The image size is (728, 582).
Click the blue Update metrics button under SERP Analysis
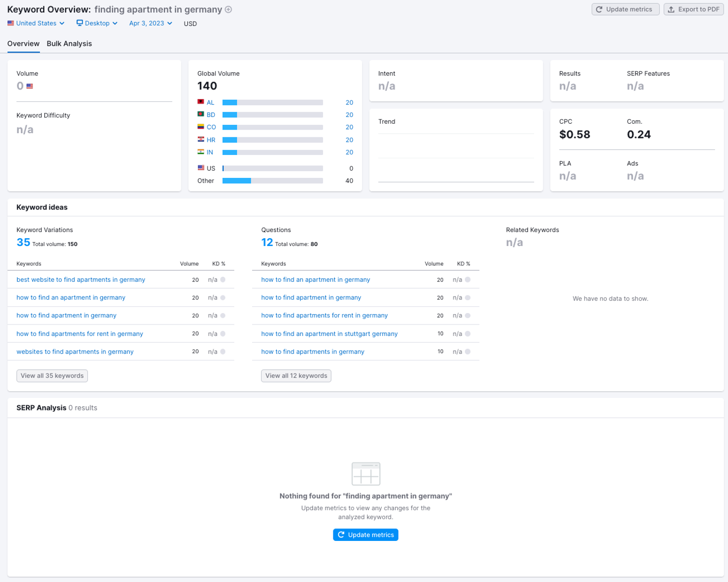tap(366, 534)
